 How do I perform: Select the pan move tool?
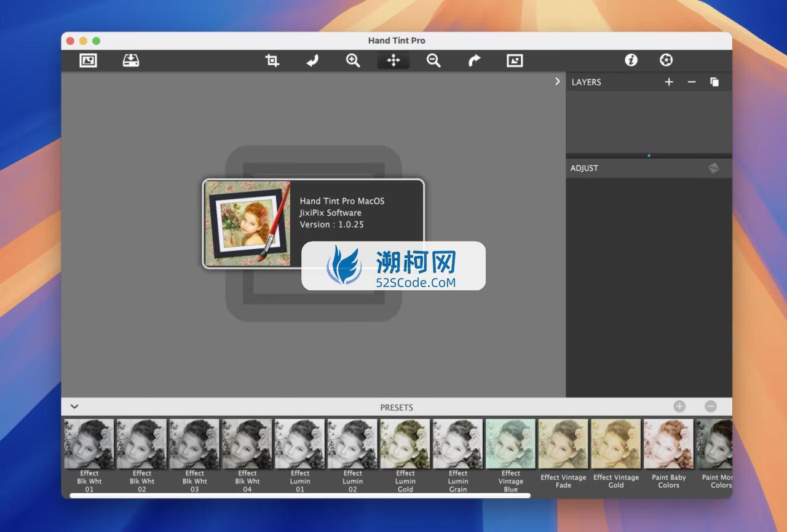coord(393,60)
